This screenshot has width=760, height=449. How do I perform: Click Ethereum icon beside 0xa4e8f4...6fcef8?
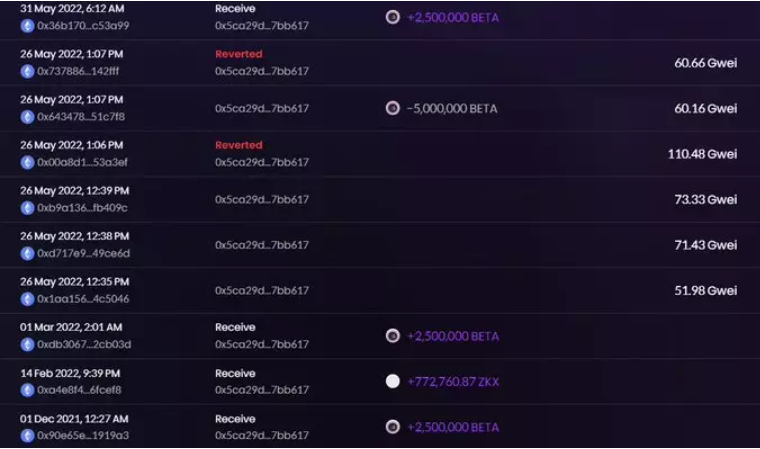(27, 390)
